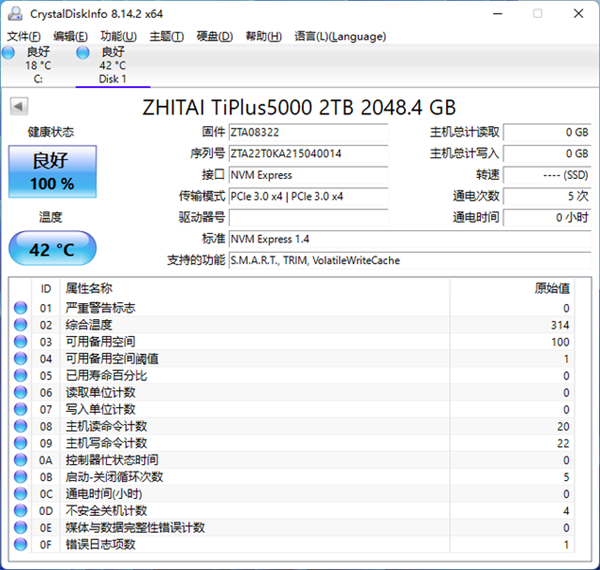Click status orb for attribute 02 综合温度
This screenshot has width=600, height=570.
pos(20,325)
